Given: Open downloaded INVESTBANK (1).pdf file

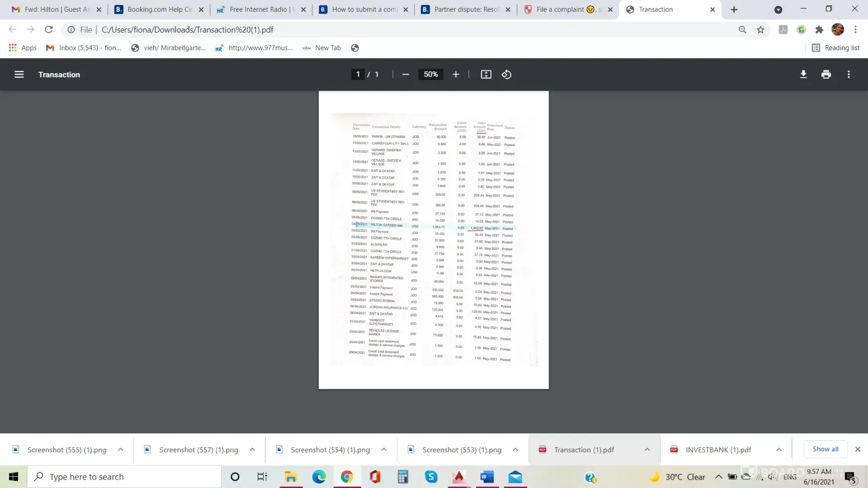Looking at the screenshot, I should pos(718,449).
